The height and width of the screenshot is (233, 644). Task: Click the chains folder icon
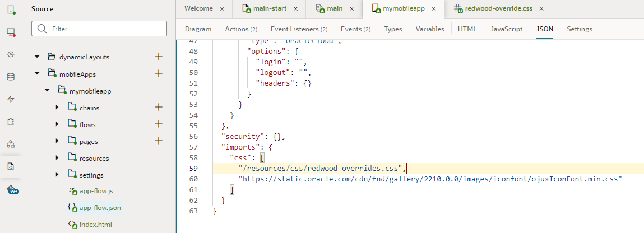click(x=72, y=108)
